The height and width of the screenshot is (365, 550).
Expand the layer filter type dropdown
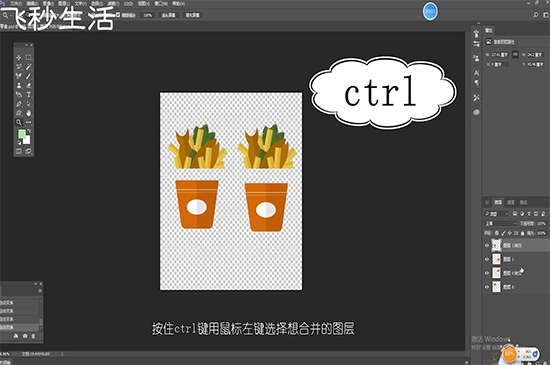[x=496, y=214]
